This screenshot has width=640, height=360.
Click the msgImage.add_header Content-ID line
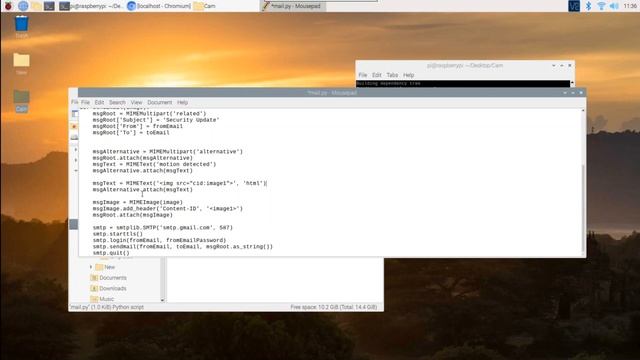(x=167, y=209)
